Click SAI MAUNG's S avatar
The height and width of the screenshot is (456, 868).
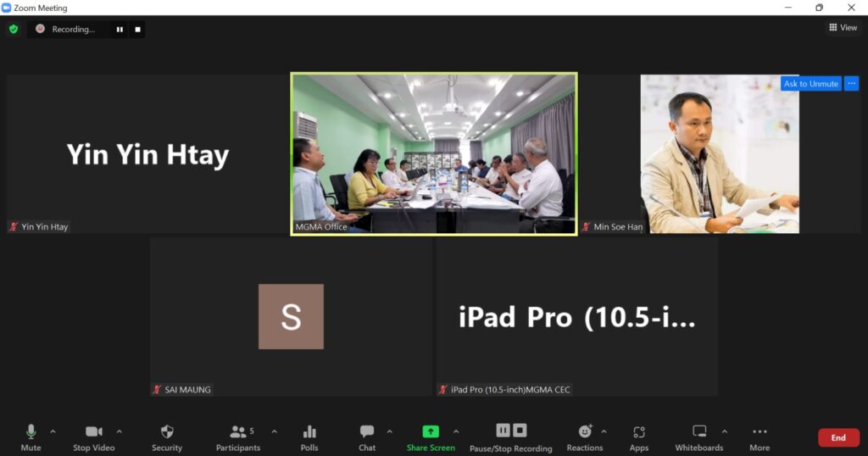(x=292, y=316)
